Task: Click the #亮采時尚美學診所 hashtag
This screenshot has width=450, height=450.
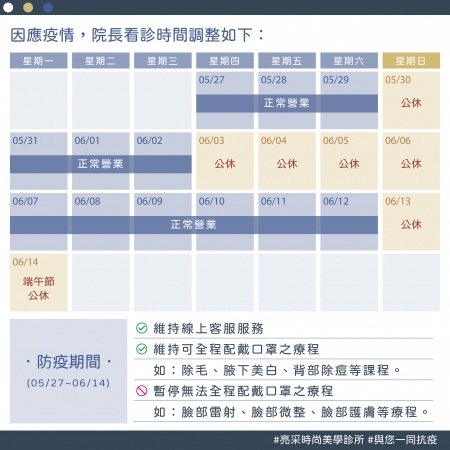Action: (x=319, y=440)
